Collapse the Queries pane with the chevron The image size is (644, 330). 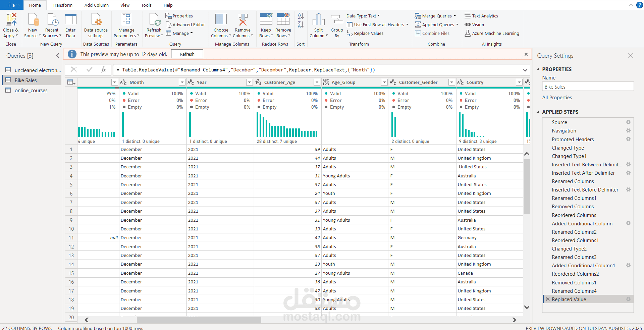click(57, 56)
